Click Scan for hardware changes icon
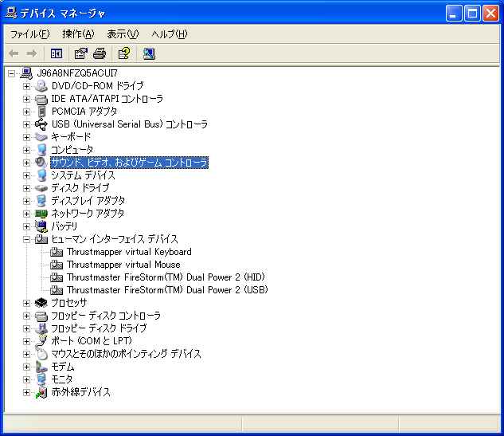This screenshot has width=504, height=436. [x=149, y=53]
